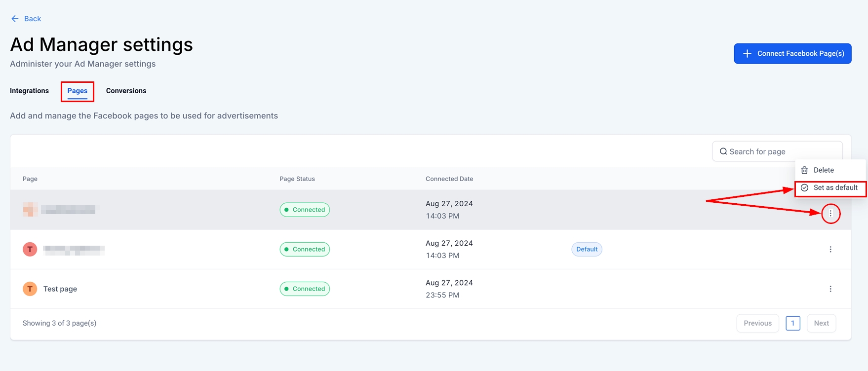Click the checkmark icon for Set as default
Screen dimensions: 868x371
point(804,188)
